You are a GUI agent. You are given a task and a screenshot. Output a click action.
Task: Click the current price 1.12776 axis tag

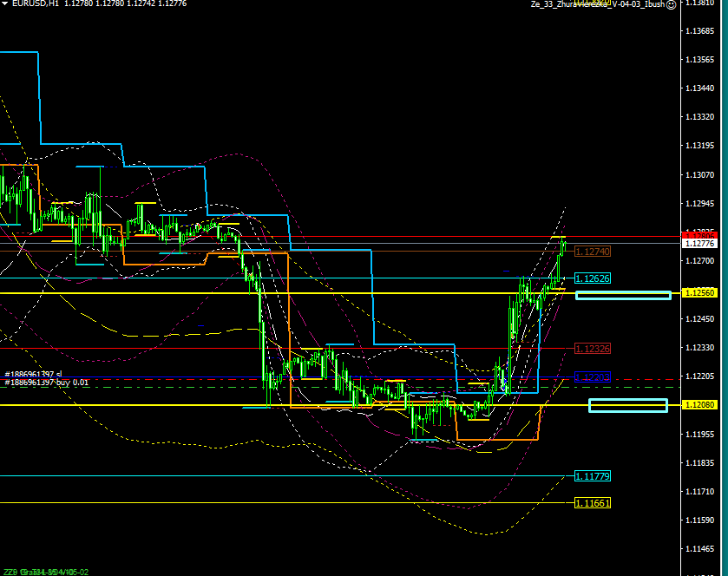[x=699, y=244]
